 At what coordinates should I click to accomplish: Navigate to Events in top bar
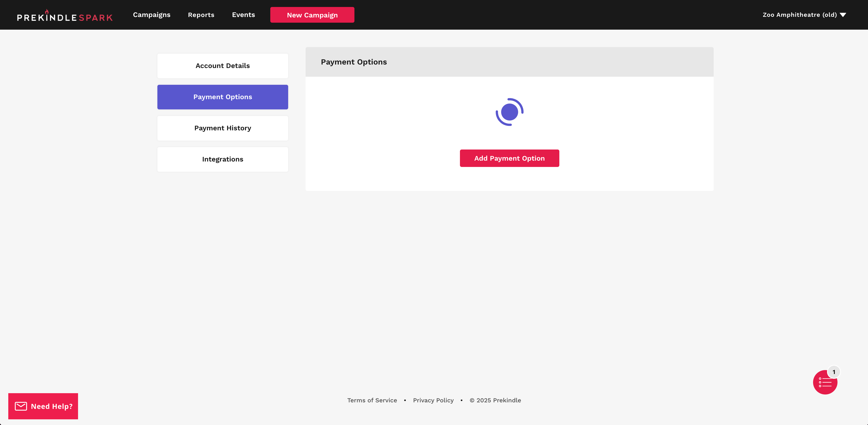click(243, 15)
